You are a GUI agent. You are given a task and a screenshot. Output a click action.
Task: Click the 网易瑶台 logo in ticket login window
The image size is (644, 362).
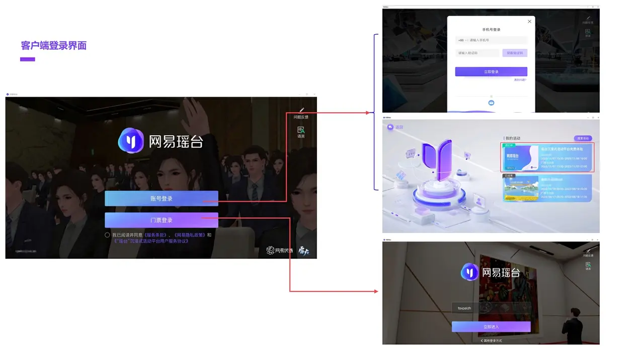[x=491, y=273]
